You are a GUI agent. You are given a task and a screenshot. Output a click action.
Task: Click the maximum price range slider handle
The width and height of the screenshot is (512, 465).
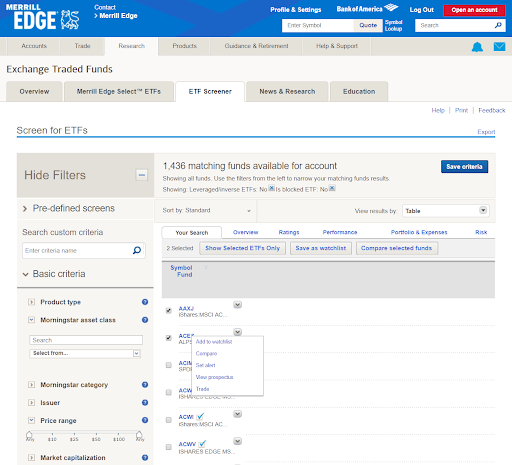click(x=139, y=435)
